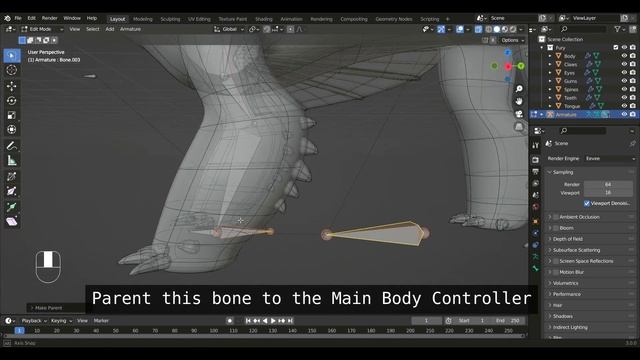
Task: Jump to the timeline start frame button
Action: [248, 321]
